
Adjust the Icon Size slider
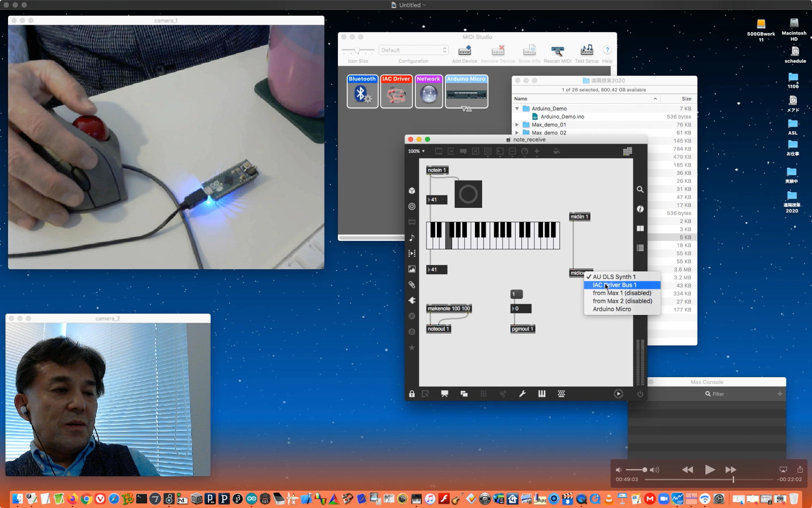(357, 51)
